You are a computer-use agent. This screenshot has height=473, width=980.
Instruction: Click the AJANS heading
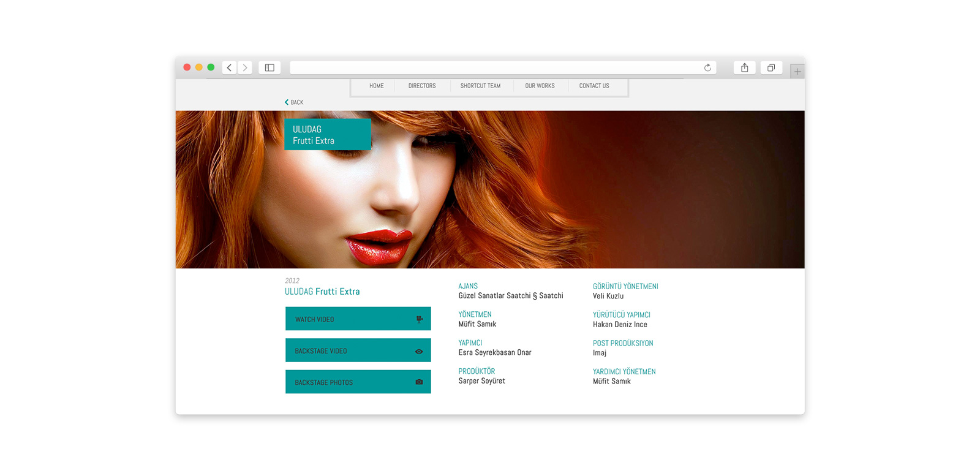tap(468, 286)
